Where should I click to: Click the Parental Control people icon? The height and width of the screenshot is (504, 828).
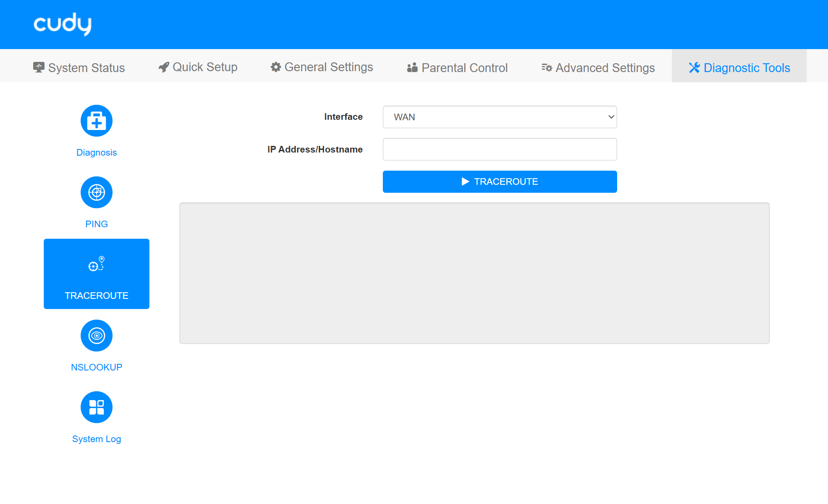pos(412,67)
